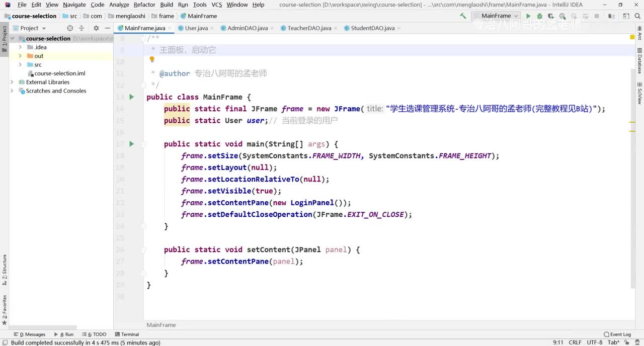Close the MainFrame.java tab
644x346 pixels.
170,28
